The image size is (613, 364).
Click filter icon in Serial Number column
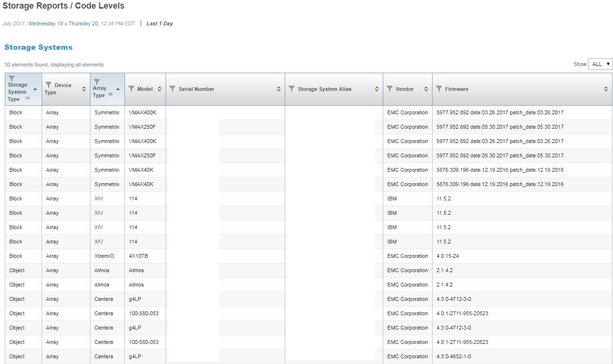(173, 88)
